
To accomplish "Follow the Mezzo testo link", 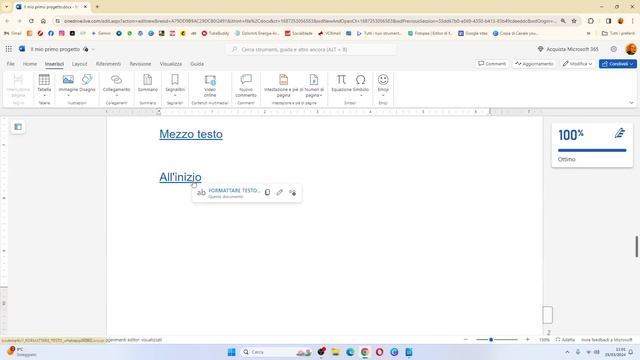I will tap(191, 134).
